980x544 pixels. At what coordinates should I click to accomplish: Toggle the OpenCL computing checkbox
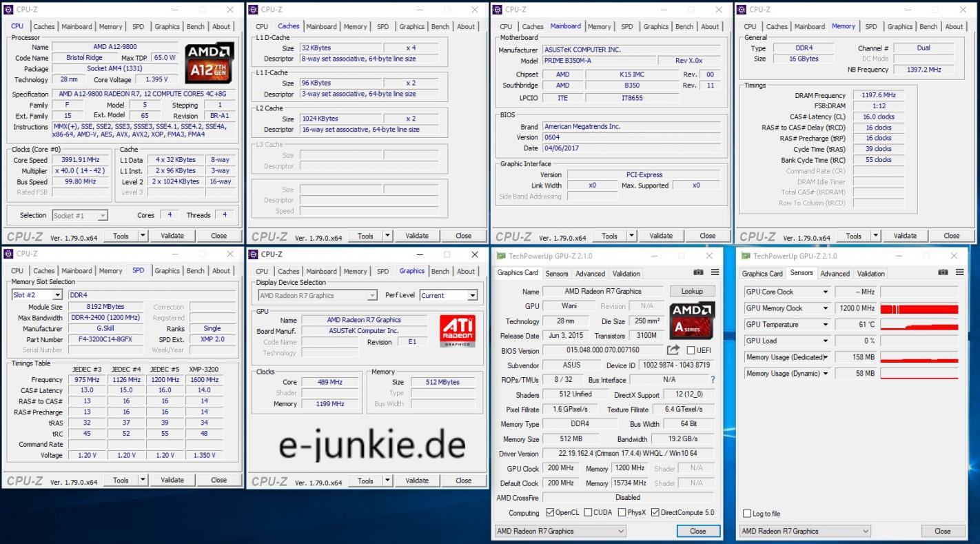(x=549, y=512)
